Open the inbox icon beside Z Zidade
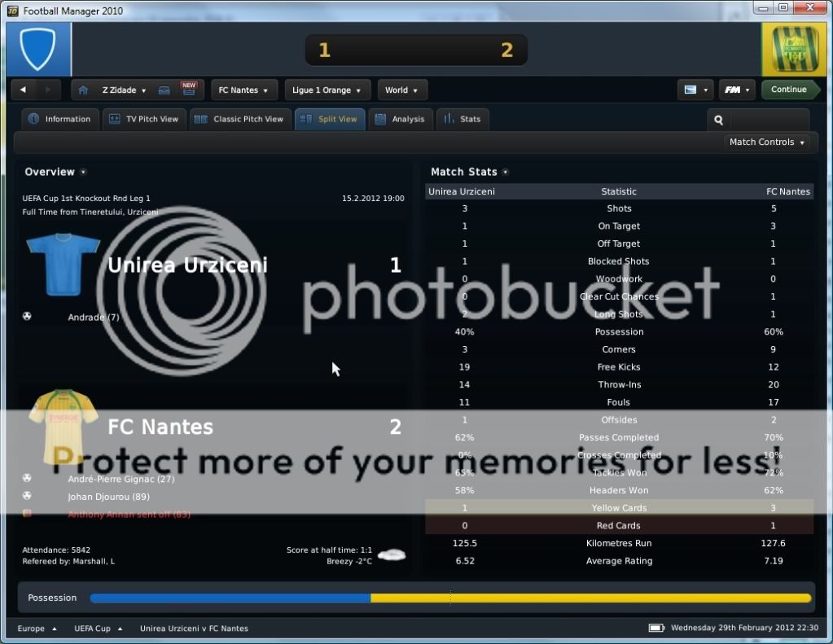The height and width of the screenshot is (644, 833). pos(164,90)
